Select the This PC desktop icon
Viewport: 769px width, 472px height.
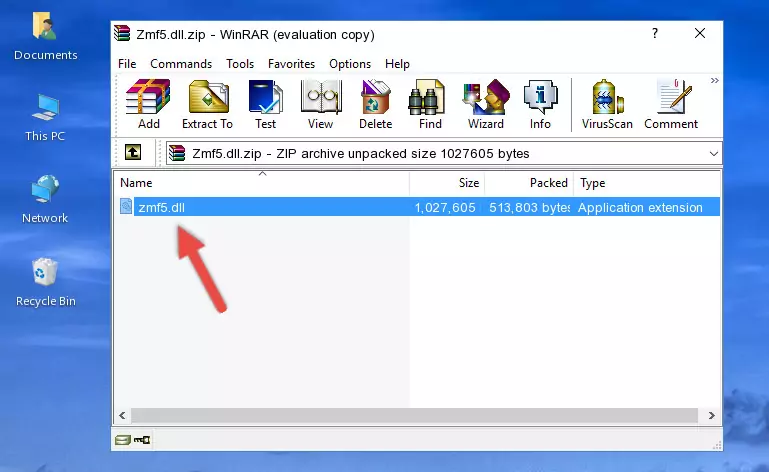(45, 118)
